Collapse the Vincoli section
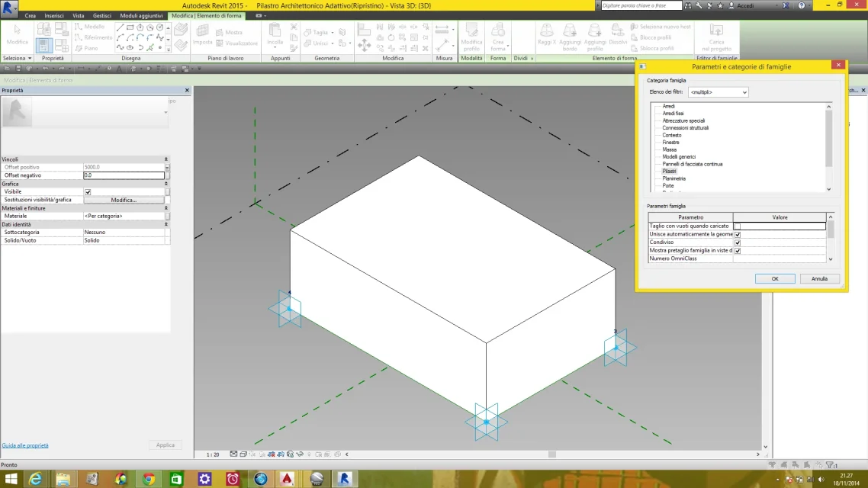Viewport: 868px width, 488px height. pos(166,159)
